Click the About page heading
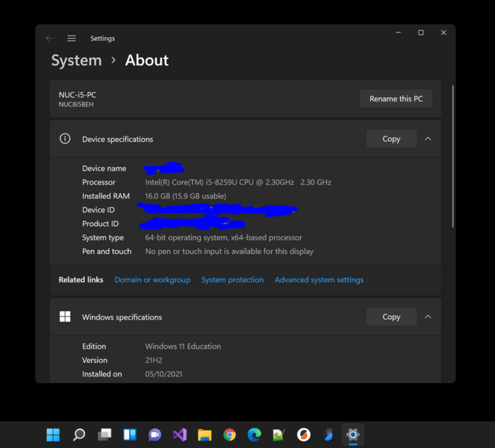495x448 pixels. point(147,60)
